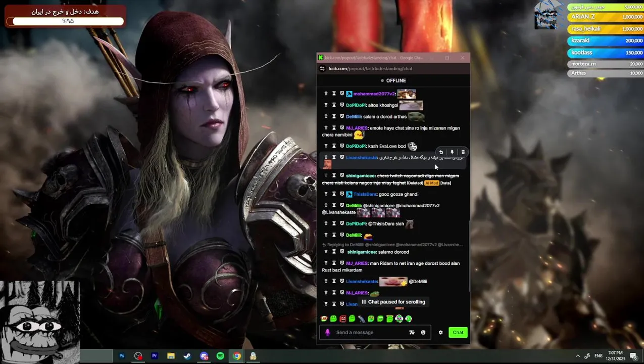This screenshot has width=644, height=364.
Task: Open shinigamicee username on 'salamo dorood' message
Action: pos(362,252)
